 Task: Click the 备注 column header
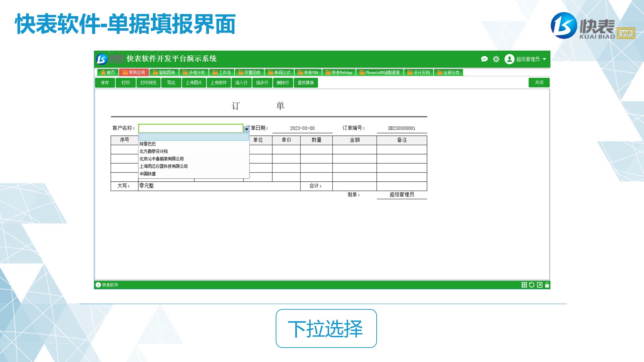pos(402,140)
